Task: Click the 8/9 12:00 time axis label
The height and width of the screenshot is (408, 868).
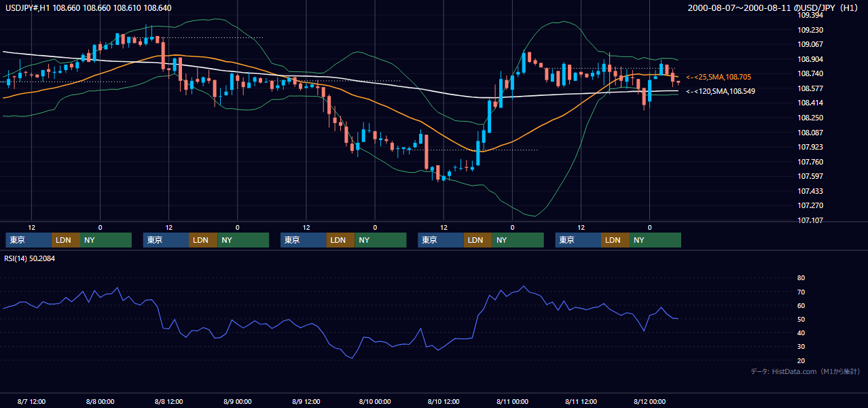Action: coord(306,401)
